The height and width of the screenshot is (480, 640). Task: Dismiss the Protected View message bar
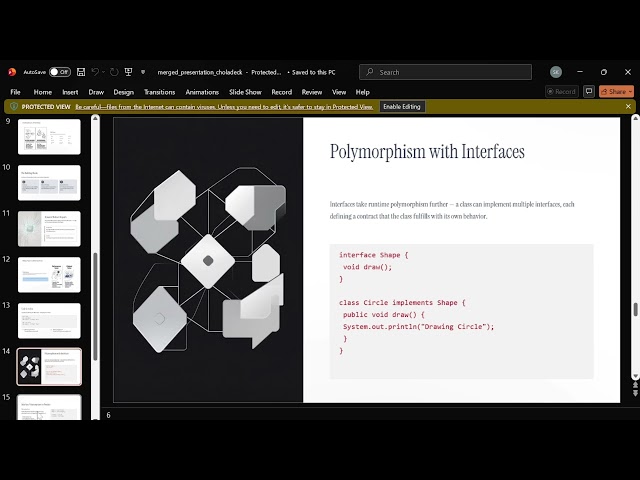click(628, 107)
